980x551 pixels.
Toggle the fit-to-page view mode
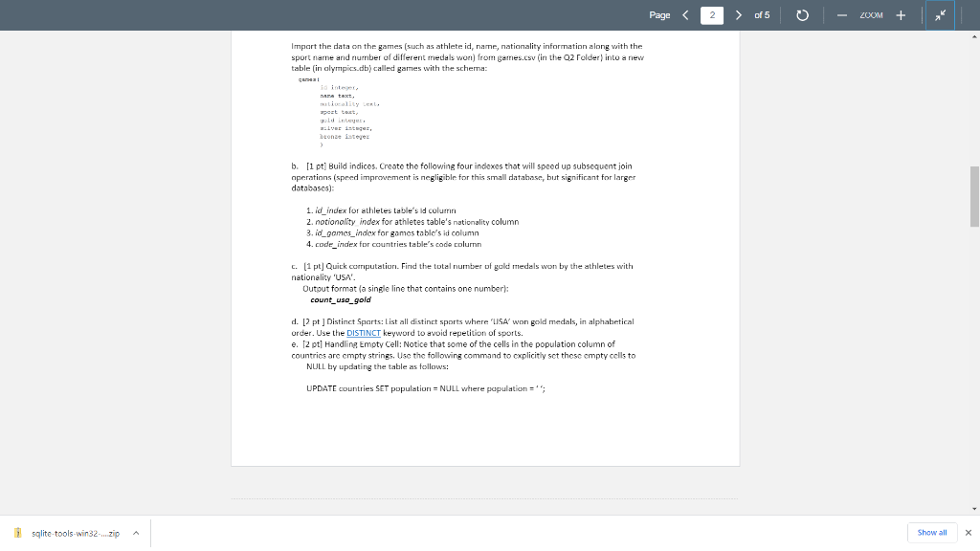click(939, 15)
